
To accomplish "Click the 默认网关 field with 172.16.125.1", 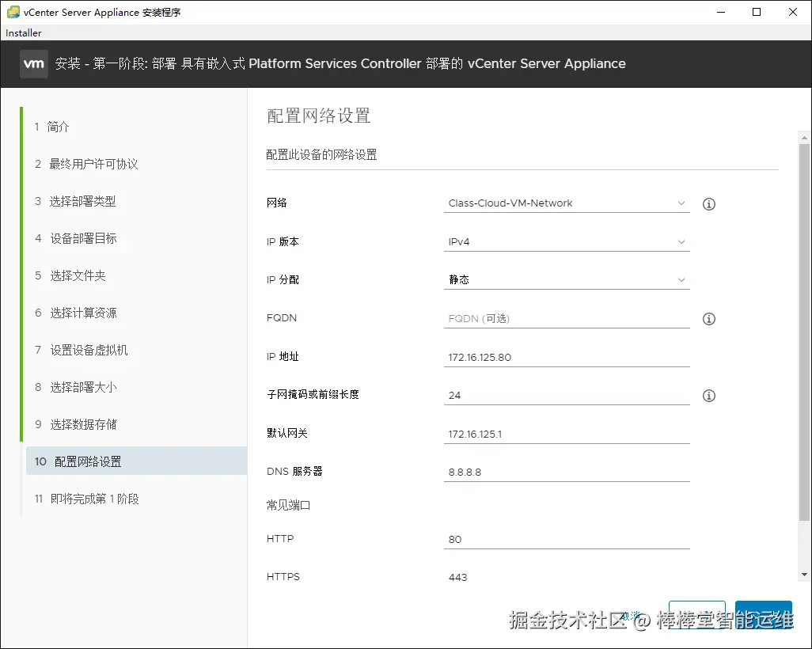I will (x=567, y=434).
